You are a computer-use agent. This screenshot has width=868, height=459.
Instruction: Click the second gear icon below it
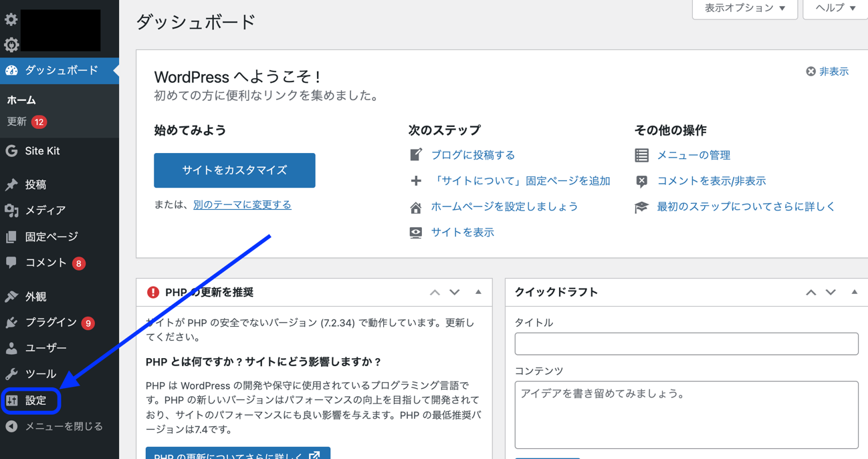(11, 45)
